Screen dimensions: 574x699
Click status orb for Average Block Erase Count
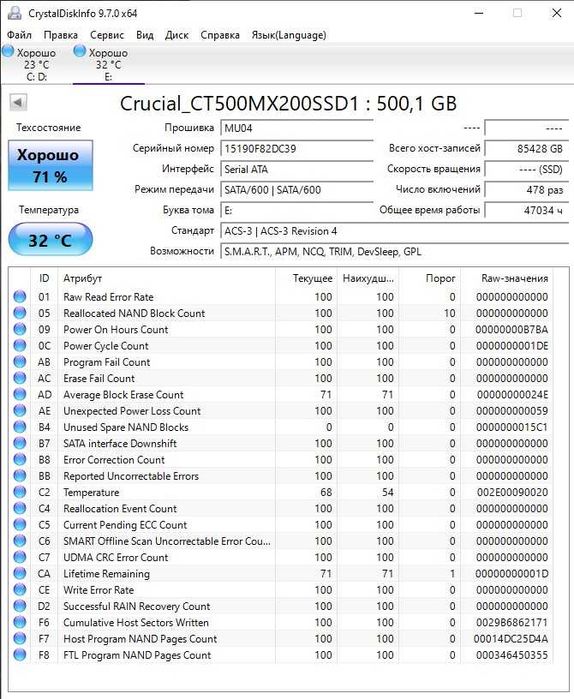click(x=20, y=394)
